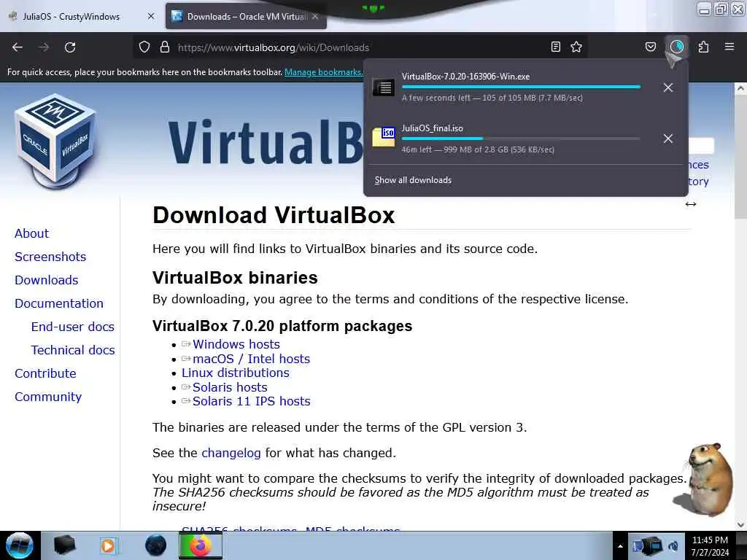Open the Contribute sidebar link
This screenshot has height=560, width=747.
45,373
